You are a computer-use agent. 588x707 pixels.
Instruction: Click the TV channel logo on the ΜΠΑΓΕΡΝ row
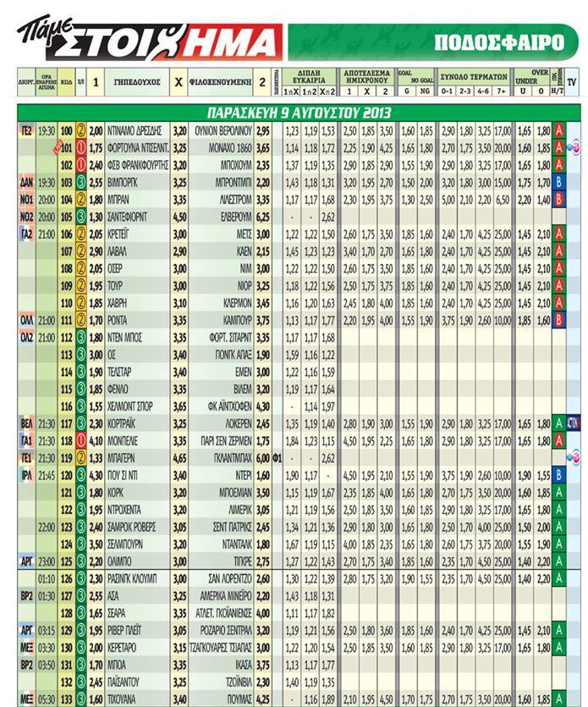coord(573,456)
